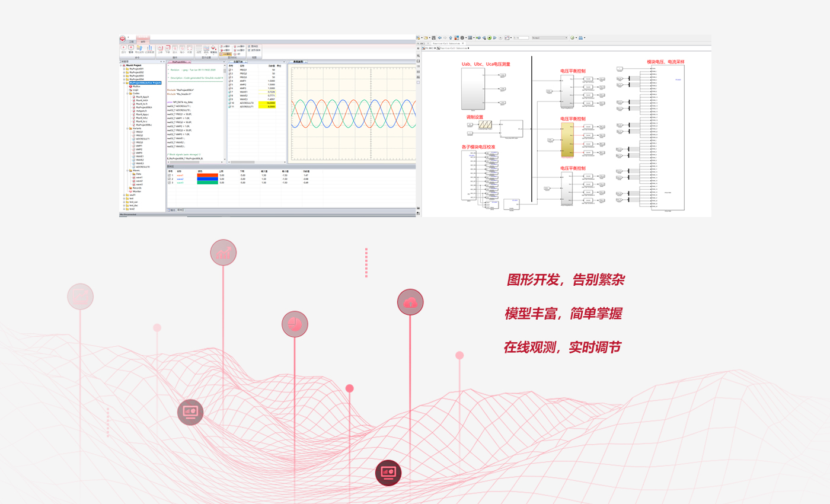Collapse the Waves folder in project tree
This screenshot has width=830, height=504.
[127, 171]
